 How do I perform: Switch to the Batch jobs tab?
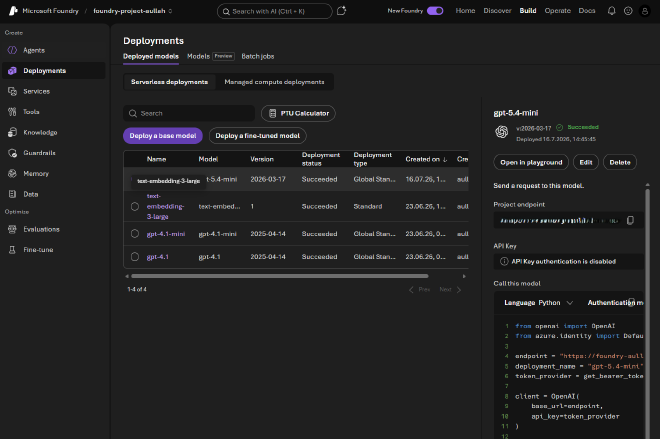[x=258, y=56]
